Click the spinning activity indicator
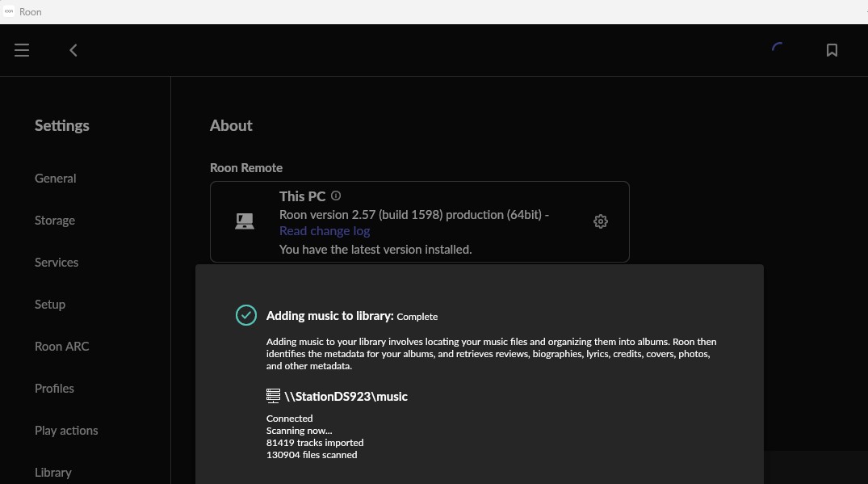Screen dimensions: 868x484 click(778, 49)
